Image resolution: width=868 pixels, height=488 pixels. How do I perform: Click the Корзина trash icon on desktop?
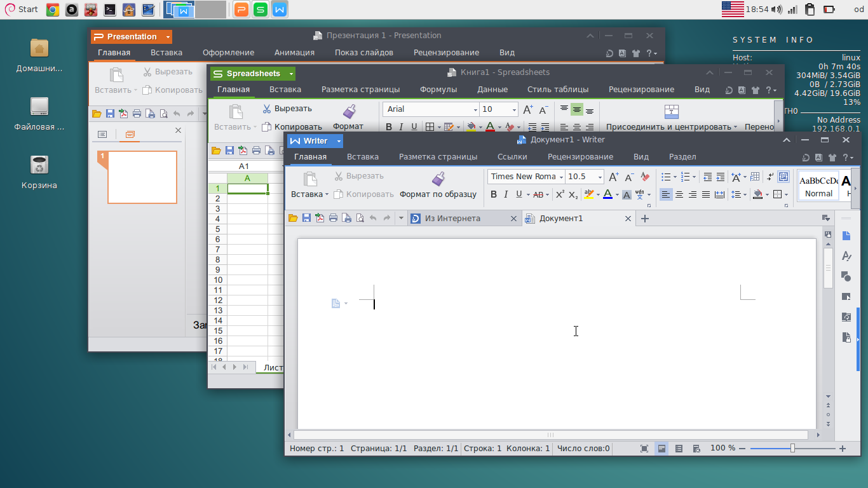pyautogui.click(x=39, y=166)
